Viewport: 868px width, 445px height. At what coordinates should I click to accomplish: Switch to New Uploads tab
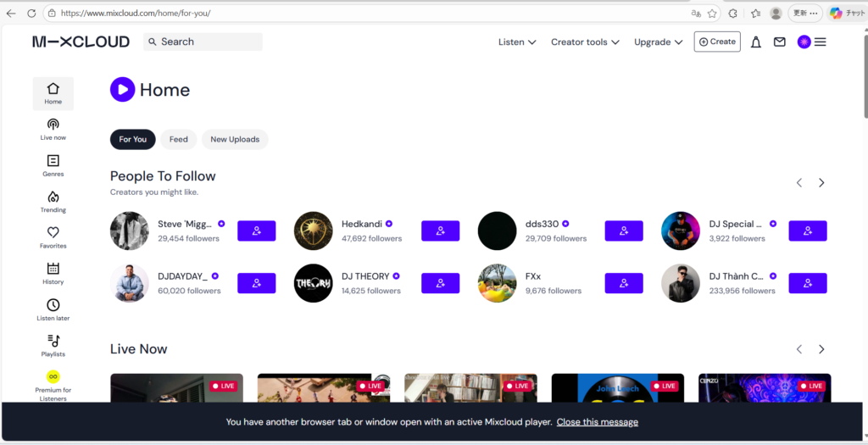(235, 139)
